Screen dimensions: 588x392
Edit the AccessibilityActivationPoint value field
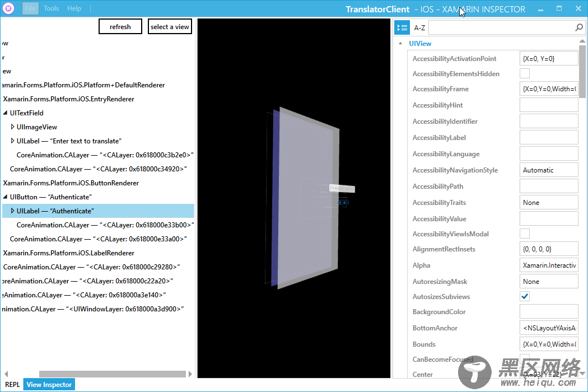pyautogui.click(x=549, y=58)
